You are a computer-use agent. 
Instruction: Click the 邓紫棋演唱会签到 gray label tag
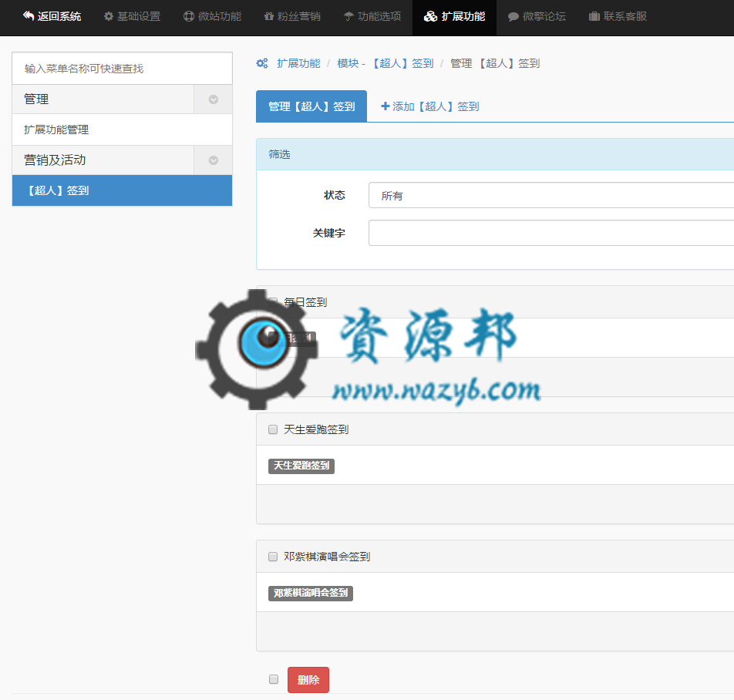point(311,593)
